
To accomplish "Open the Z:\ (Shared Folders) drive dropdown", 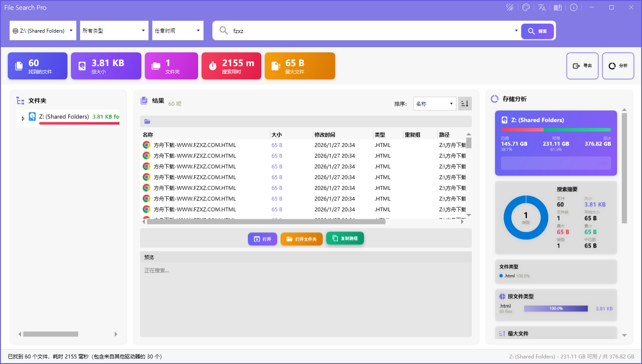I will 43,30.
